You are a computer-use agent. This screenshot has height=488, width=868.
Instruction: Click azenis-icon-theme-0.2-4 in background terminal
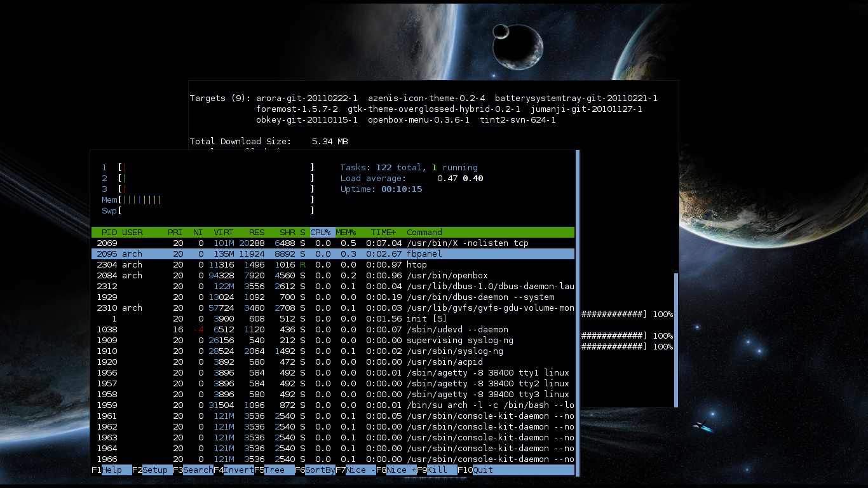[426, 98]
